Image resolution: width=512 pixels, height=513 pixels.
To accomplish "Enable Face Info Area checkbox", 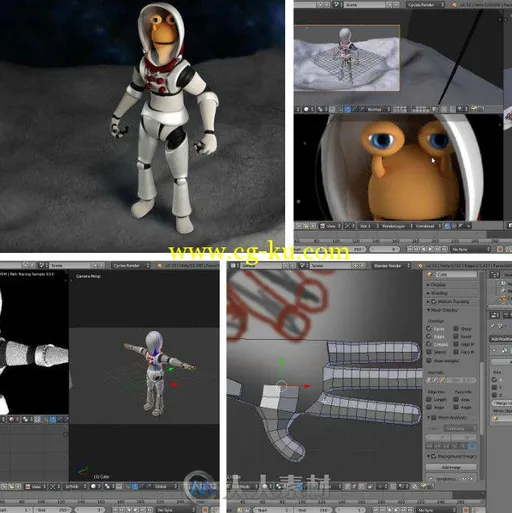I will coord(456,399).
